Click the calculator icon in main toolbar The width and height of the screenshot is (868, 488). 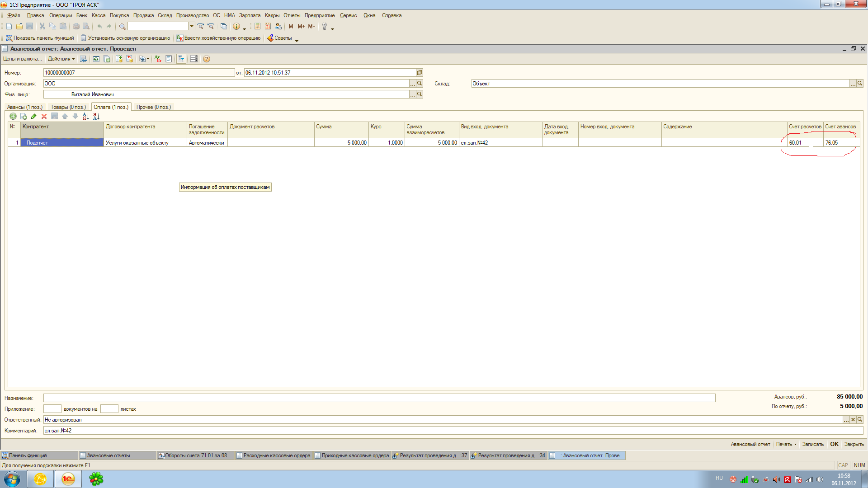coord(257,26)
